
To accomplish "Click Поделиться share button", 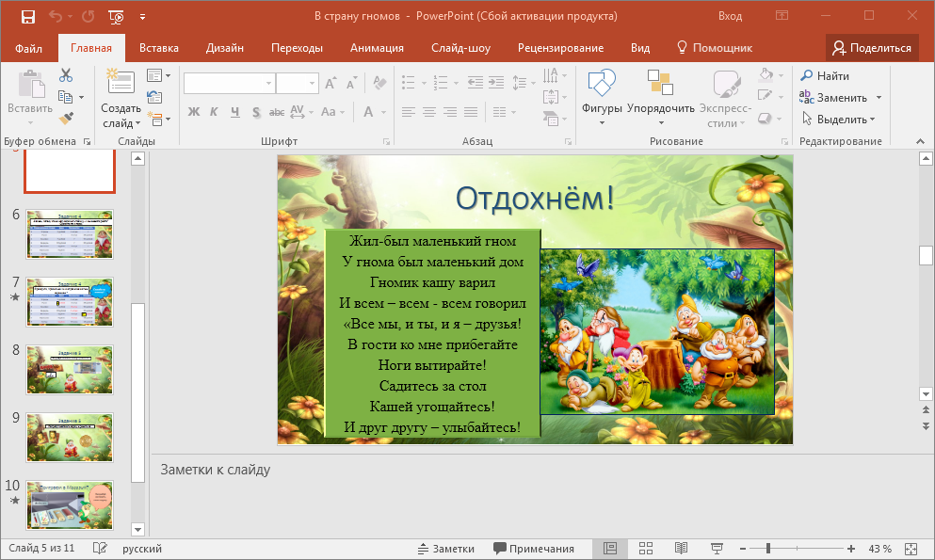I will (872, 48).
